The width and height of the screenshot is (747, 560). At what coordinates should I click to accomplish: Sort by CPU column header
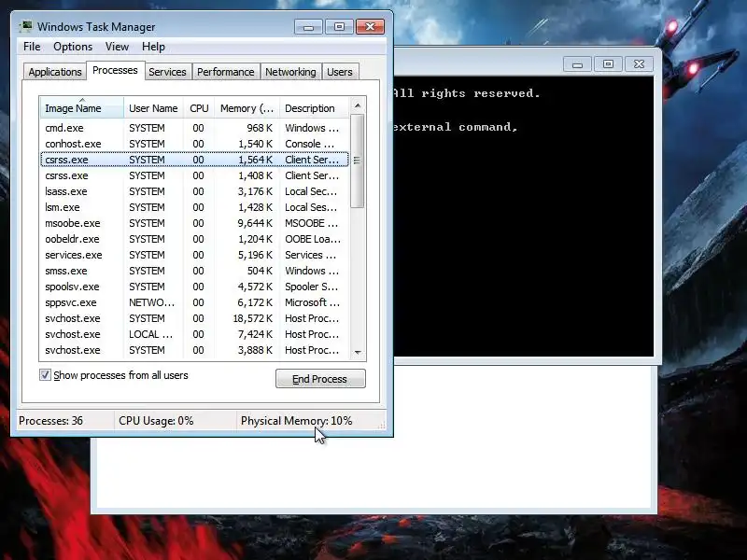[199, 108]
